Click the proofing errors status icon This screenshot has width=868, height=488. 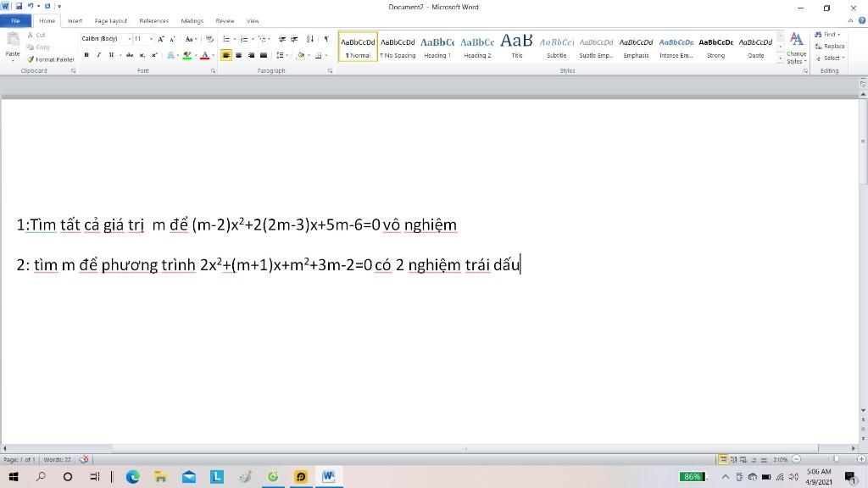tap(84, 459)
